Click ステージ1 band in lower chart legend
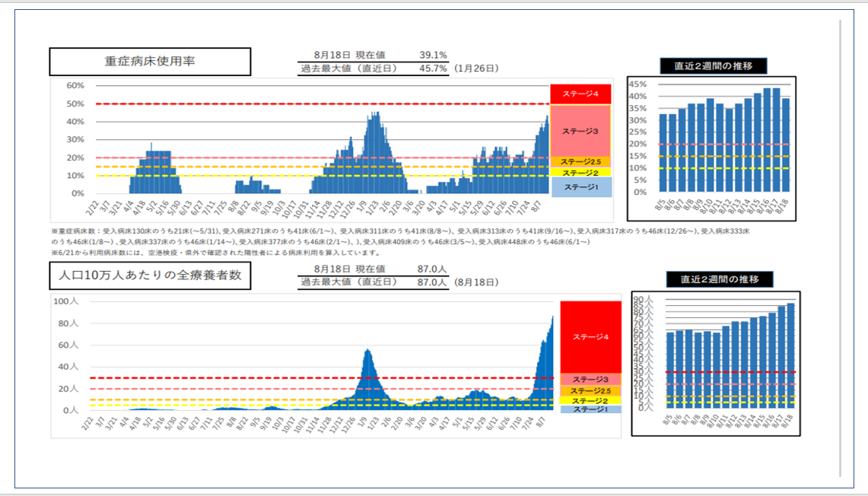 click(590, 409)
